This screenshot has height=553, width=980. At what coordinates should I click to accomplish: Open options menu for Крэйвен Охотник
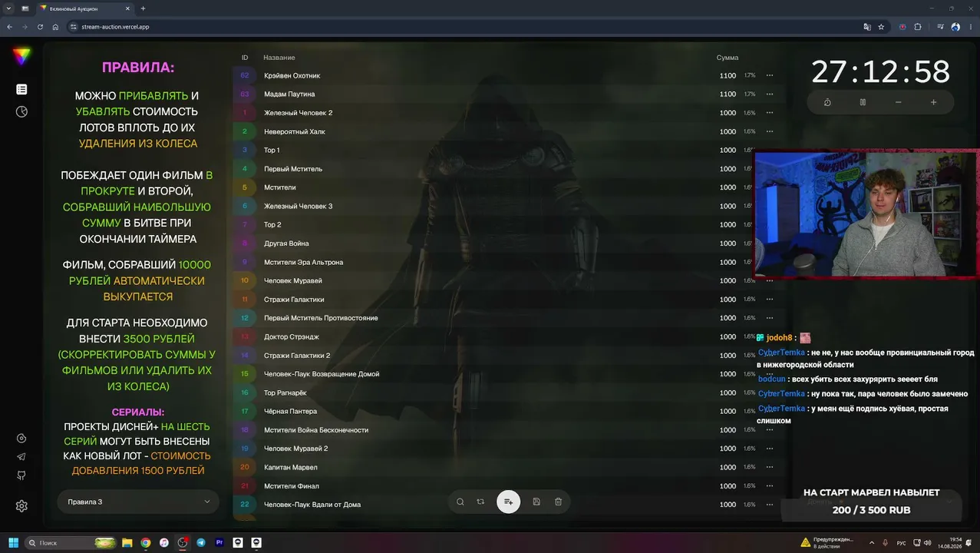click(770, 75)
